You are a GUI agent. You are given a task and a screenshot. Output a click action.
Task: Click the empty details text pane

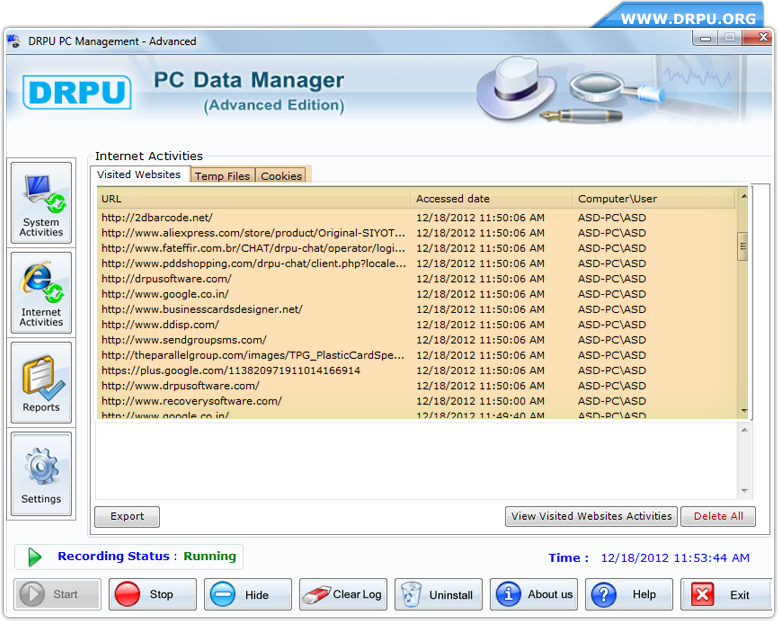click(417, 461)
